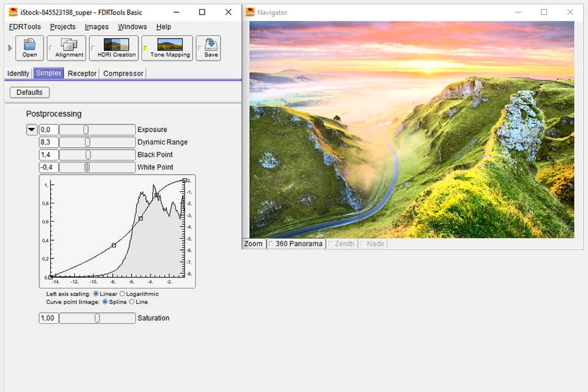The width and height of the screenshot is (588, 392).
Task: Save the current project
Action: click(208, 48)
